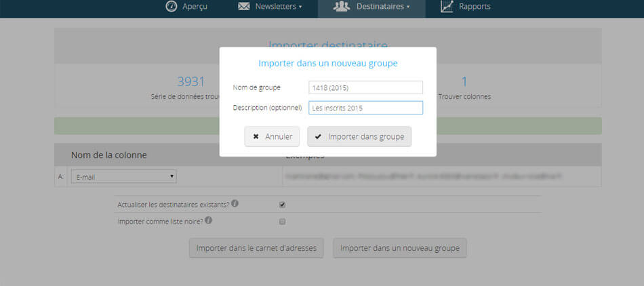Open the Newsletters menu
Image resolution: width=644 pixels, height=286 pixels.
pyautogui.click(x=270, y=7)
